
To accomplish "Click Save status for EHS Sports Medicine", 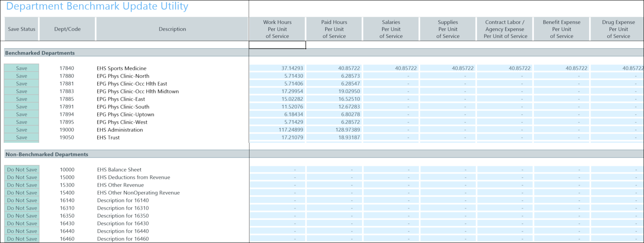I will [22, 68].
